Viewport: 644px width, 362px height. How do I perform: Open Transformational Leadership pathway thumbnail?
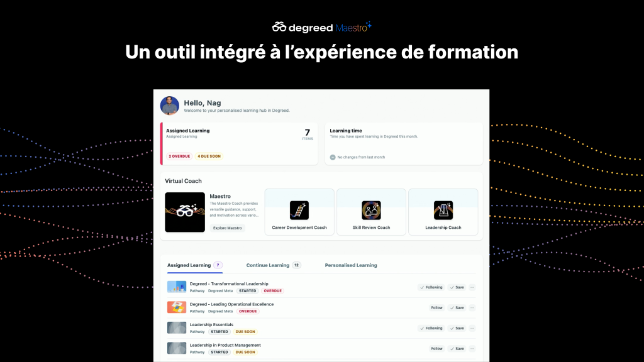[177, 287]
